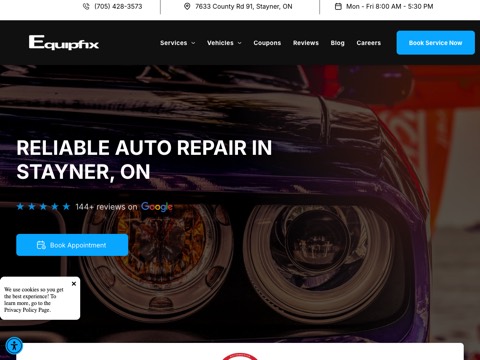Click the Google logo in reviews
Screen dimensions: 480x360
click(x=157, y=207)
